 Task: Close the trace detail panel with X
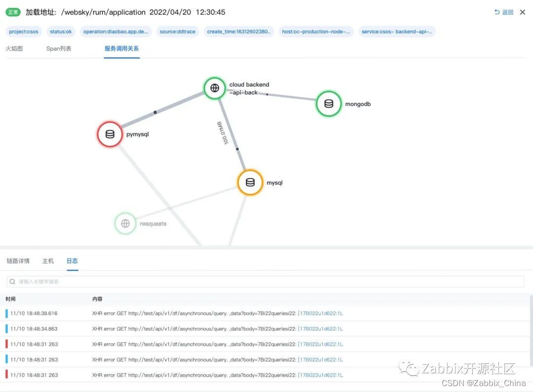point(523,12)
